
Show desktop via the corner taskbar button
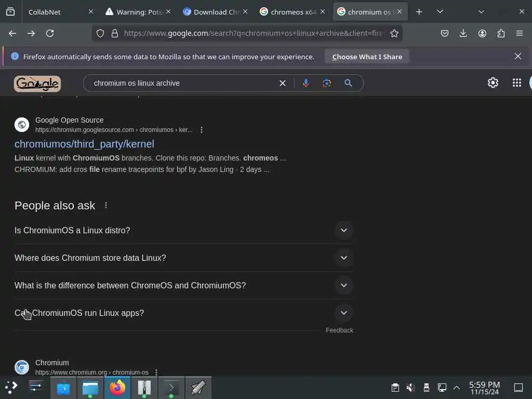coord(518,388)
